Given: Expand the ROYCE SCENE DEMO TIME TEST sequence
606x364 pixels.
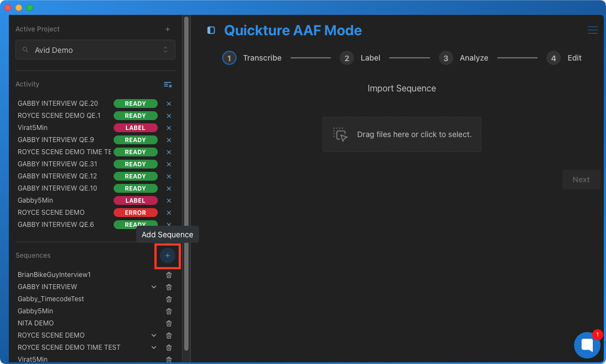Looking at the screenshot, I should pyautogui.click(x=154, y=347).
